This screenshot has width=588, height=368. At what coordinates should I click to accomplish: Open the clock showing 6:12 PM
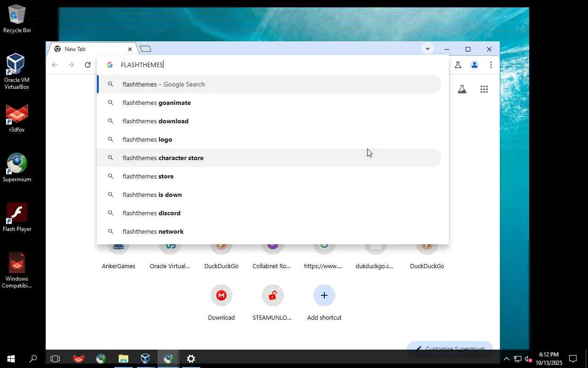(549, 359)
